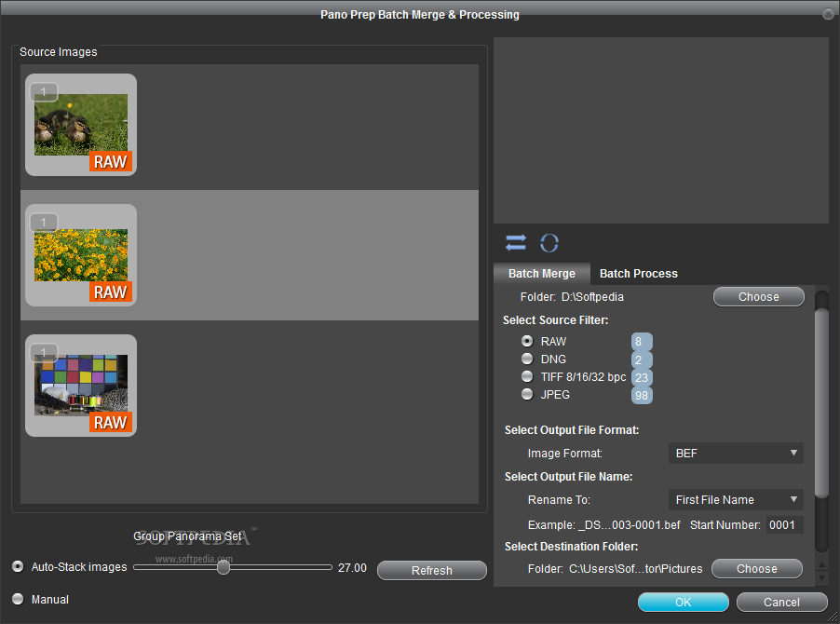Click RAW badge on flowers thumbnail
The image size is (840, 624).
click(x=111, y=292)
